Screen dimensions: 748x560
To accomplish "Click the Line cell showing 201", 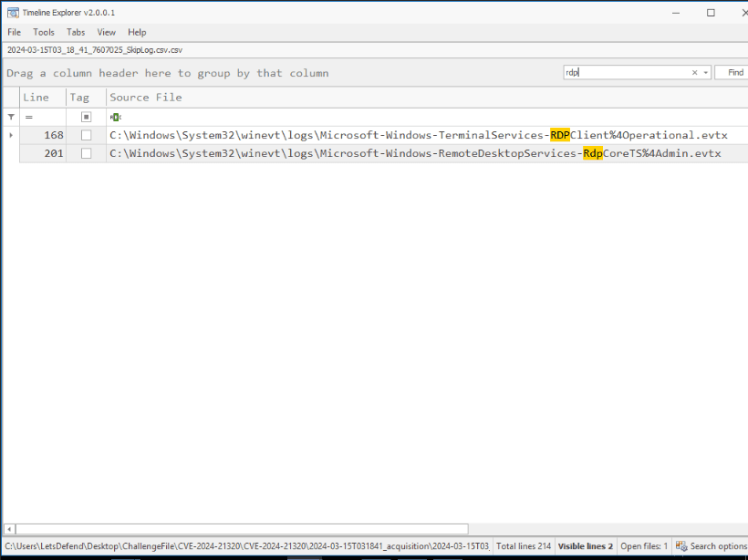I will 43,153.
